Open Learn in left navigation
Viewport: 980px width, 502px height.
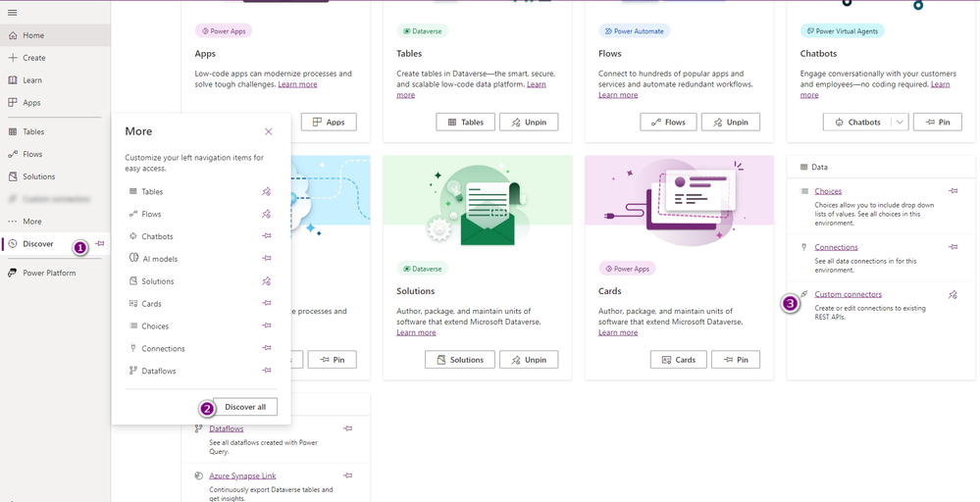55,80
